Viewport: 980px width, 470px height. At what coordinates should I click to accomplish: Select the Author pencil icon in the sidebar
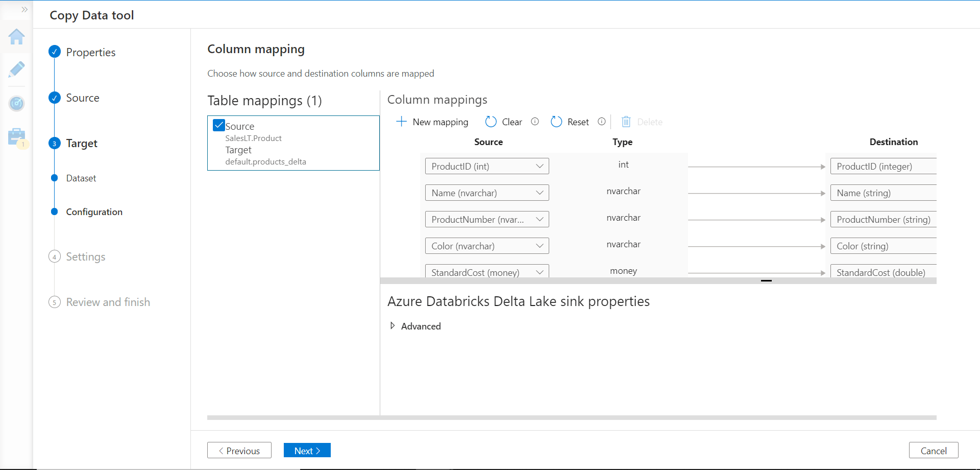click(17, 70)
